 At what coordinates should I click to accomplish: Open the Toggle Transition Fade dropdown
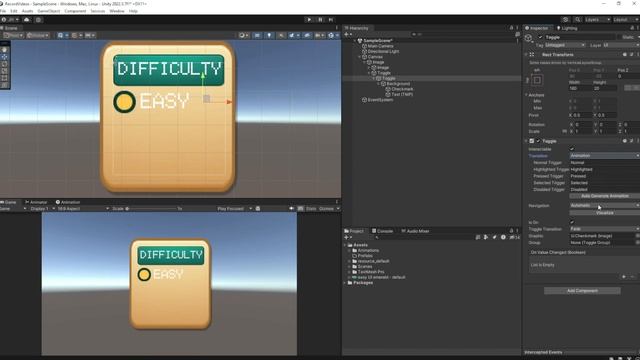tap(604, 229)
